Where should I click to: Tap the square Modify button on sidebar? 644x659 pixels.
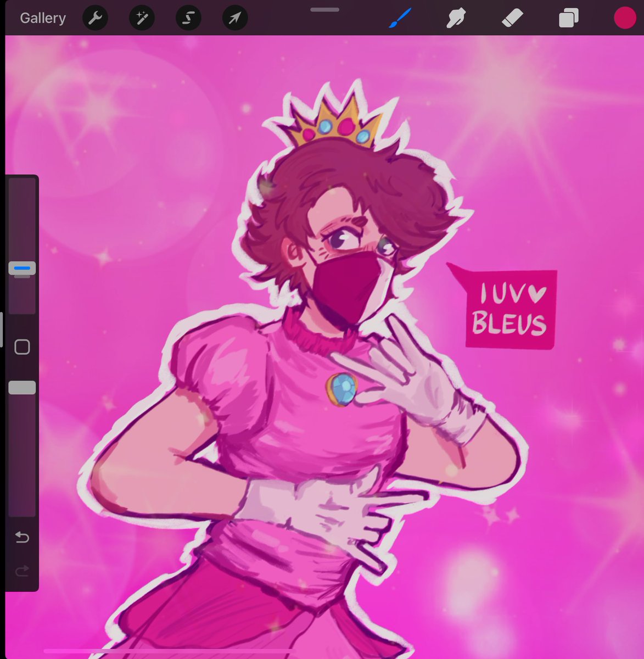pyautogui.click(x=22, y=347)
